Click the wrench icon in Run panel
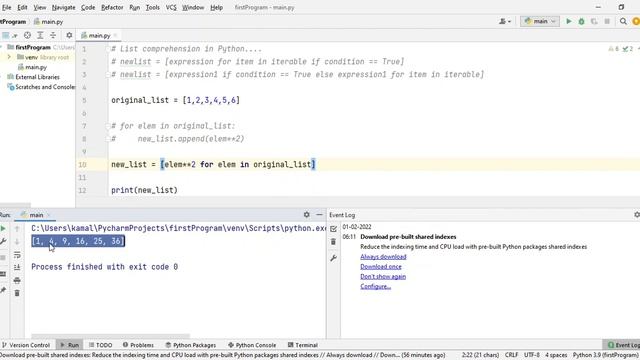Screen dimensions: 640x360 pos(3,242)
